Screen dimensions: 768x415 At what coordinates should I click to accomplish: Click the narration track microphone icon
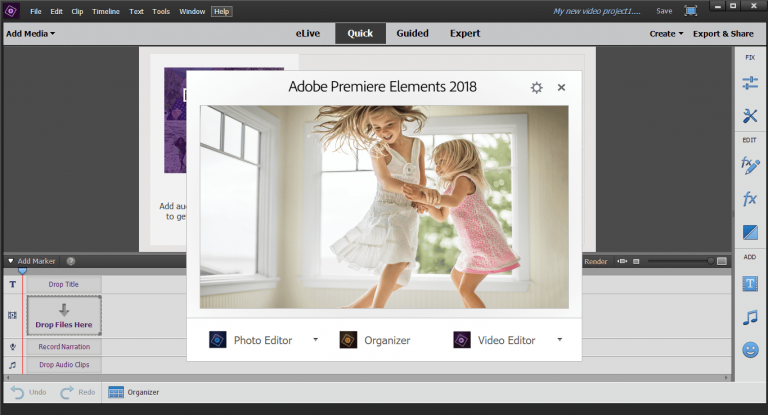coord(13,346)
